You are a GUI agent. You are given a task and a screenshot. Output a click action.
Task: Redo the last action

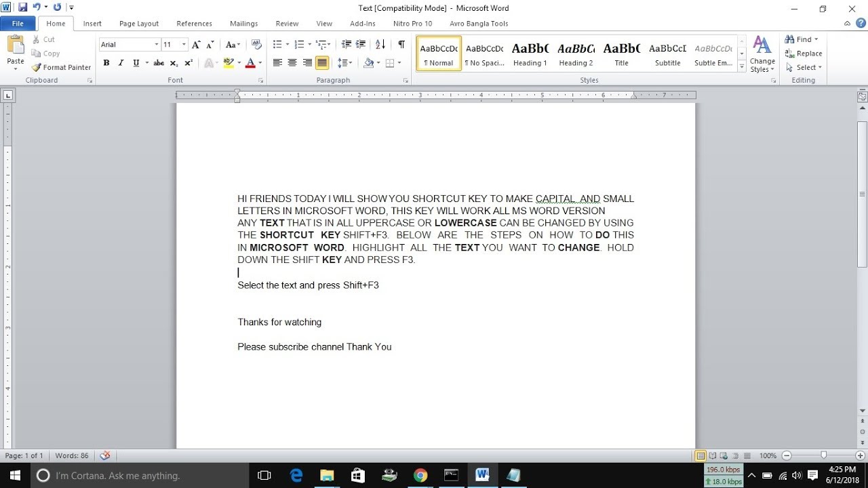click(57, 7)
